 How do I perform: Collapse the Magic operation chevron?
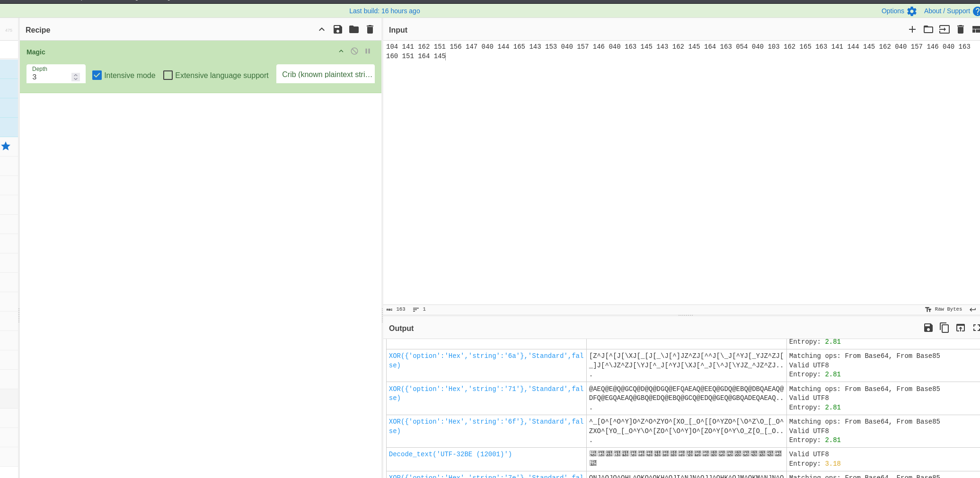click(341, 51)
